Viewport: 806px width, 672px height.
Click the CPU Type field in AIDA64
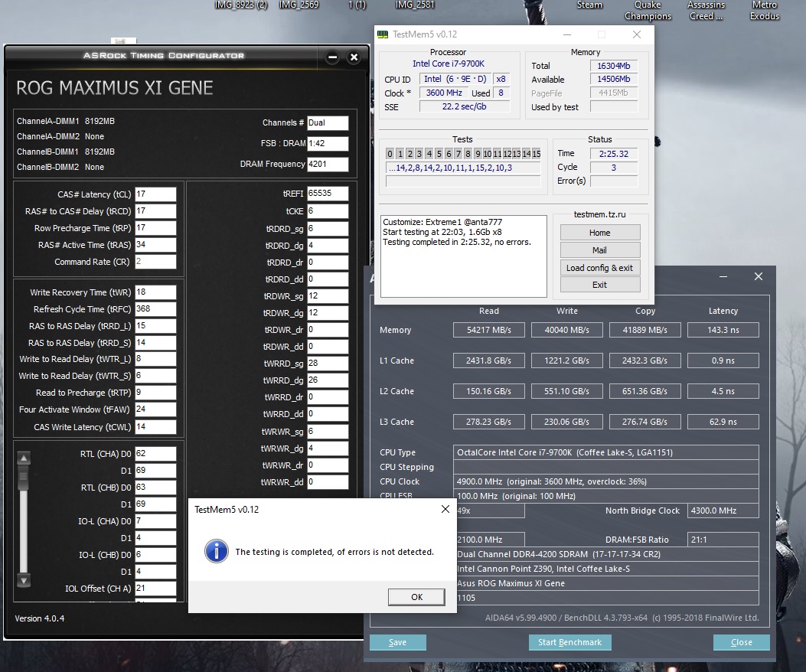606,452
